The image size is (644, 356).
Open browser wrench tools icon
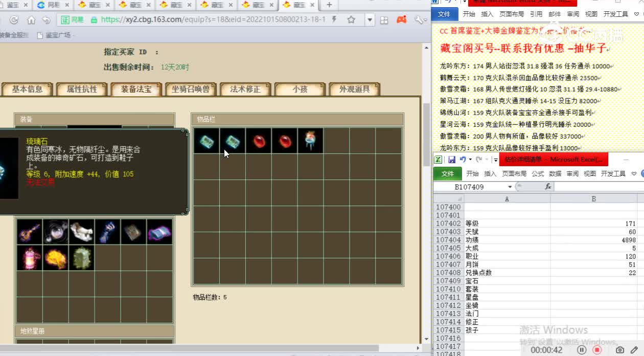pos(419,20)
